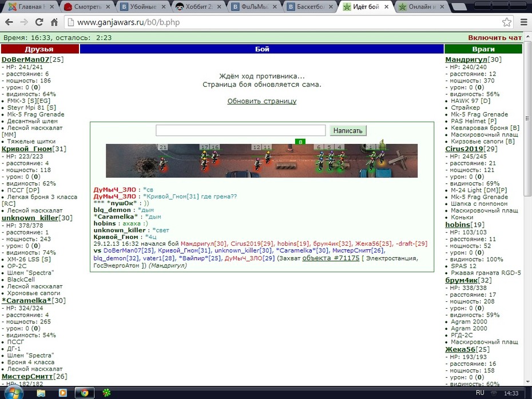This screenshot has height=399, width=532.
Task: Open the Home page icon
Action: (54, 22)
